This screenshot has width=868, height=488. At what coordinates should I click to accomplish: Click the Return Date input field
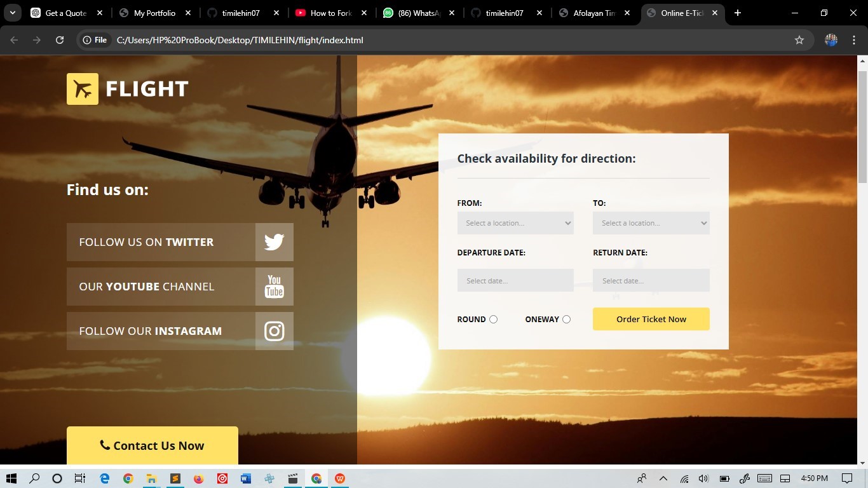[x=651, y=280]
